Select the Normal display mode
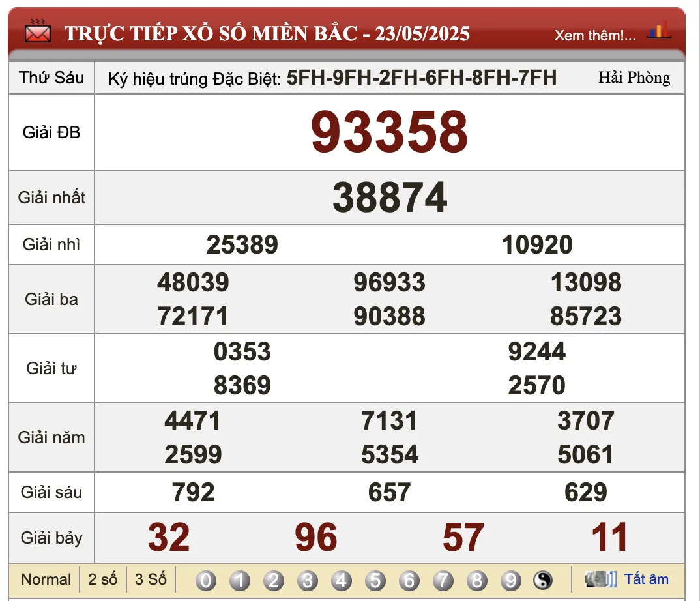The image size is (700, 601). tap(46, 579)
